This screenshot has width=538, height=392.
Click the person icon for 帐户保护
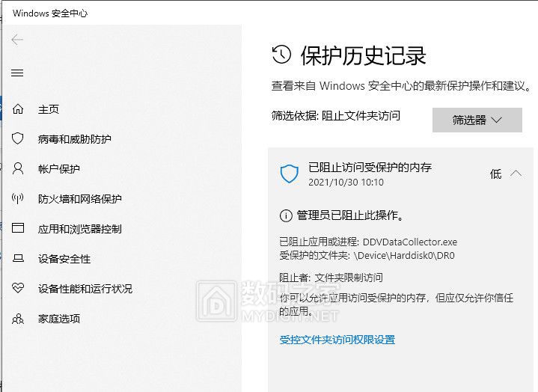point(18,169)
